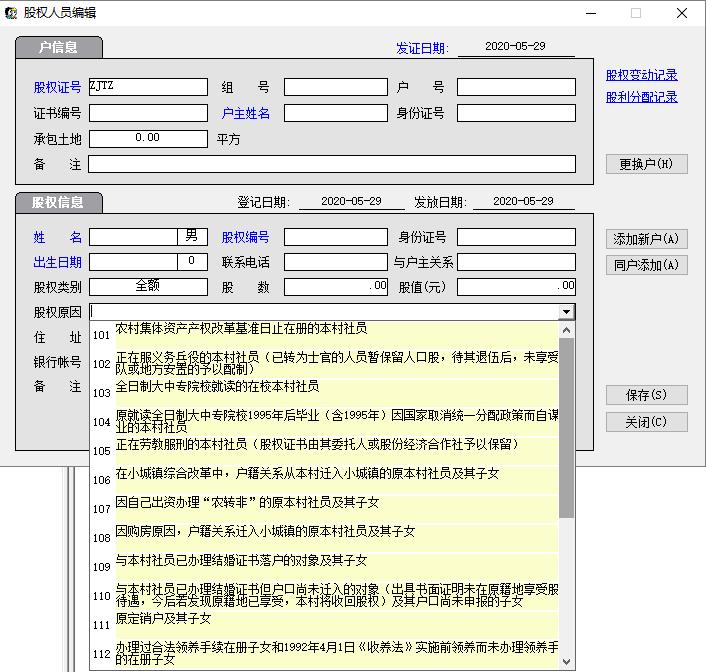Save with the 保存(S) button
Screen dimensions: 708x672
coord(646,395)
